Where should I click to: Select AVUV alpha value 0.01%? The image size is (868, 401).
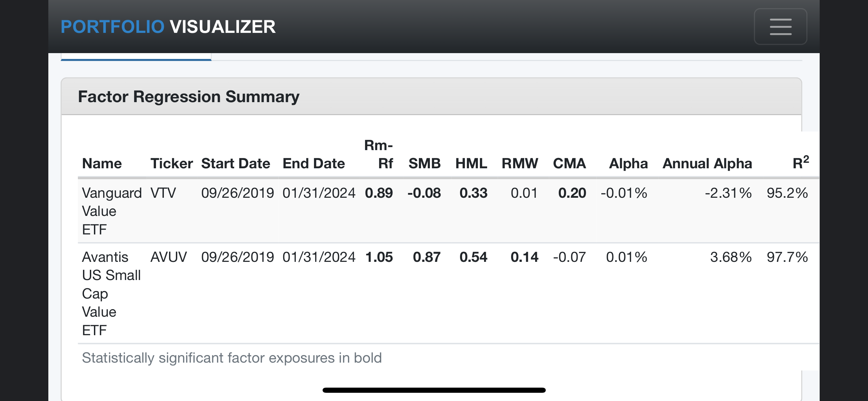(627, 257)
